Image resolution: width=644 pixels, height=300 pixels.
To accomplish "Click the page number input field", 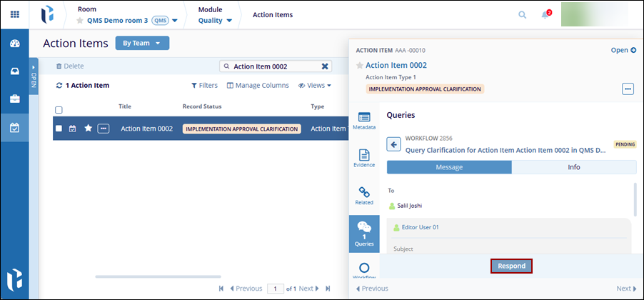I will (275, 289).
